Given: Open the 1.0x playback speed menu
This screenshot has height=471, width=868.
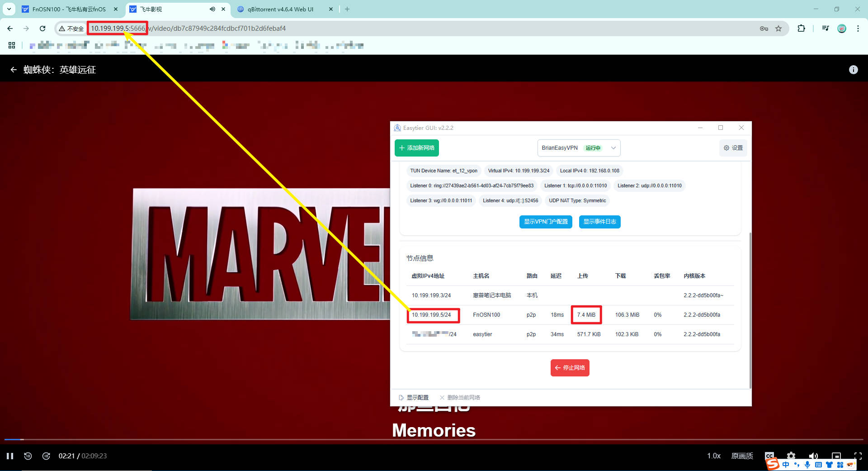Looking at the screenshot, I should 713,456.
